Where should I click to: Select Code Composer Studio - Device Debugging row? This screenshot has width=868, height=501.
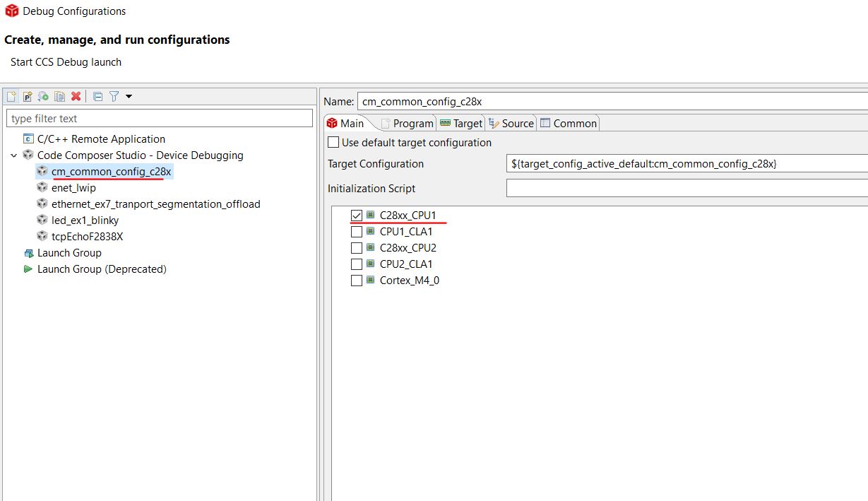click(140, 155)
